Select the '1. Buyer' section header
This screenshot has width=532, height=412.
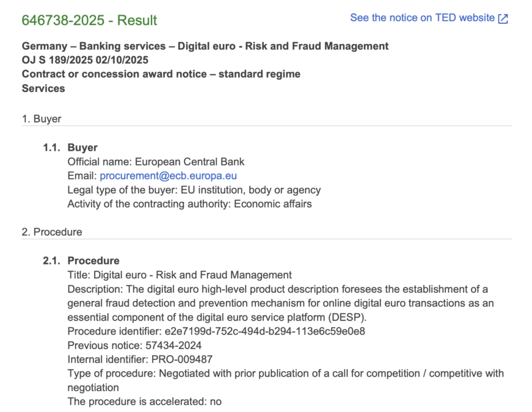tap(42, 119)
